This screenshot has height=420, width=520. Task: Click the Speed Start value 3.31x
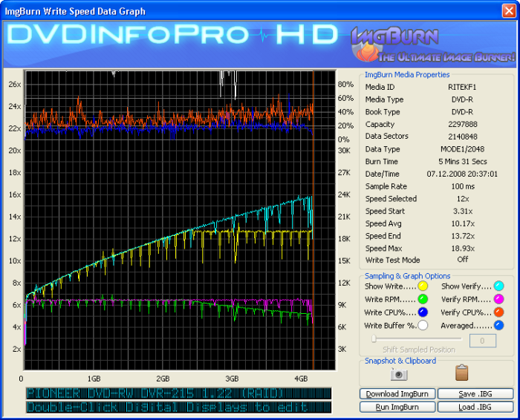pos(463,211)
